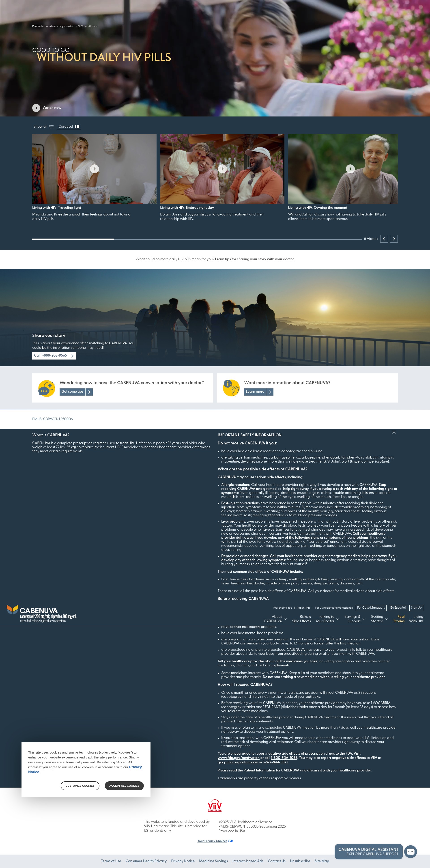Viewport: 430px width, 868px height.
Task: Expand Savings & Support menu
Action: [355, 619]
